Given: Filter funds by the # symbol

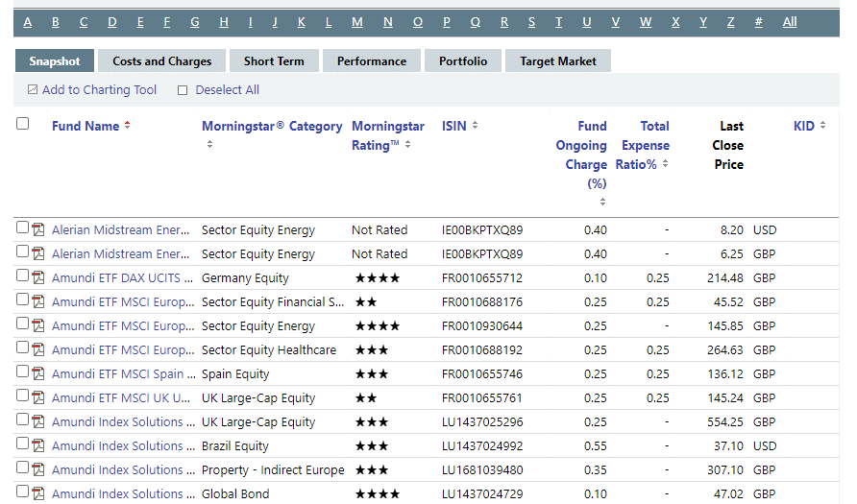Looking at the screenshot, I should point(758,22).
